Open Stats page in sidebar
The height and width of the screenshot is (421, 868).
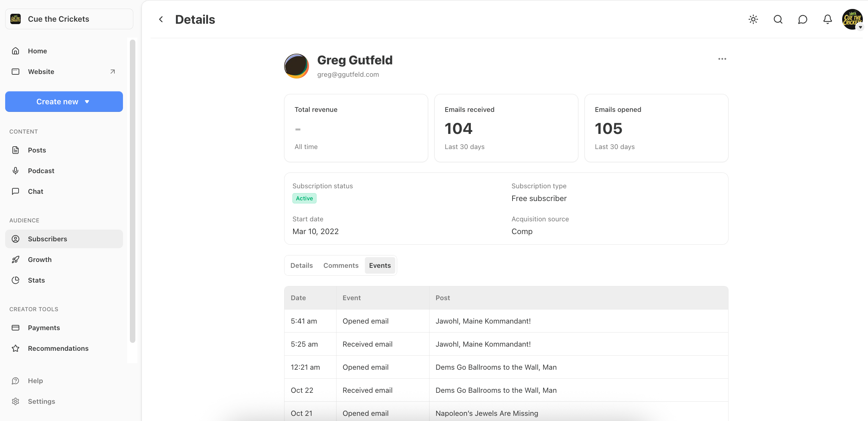point(36,280)
